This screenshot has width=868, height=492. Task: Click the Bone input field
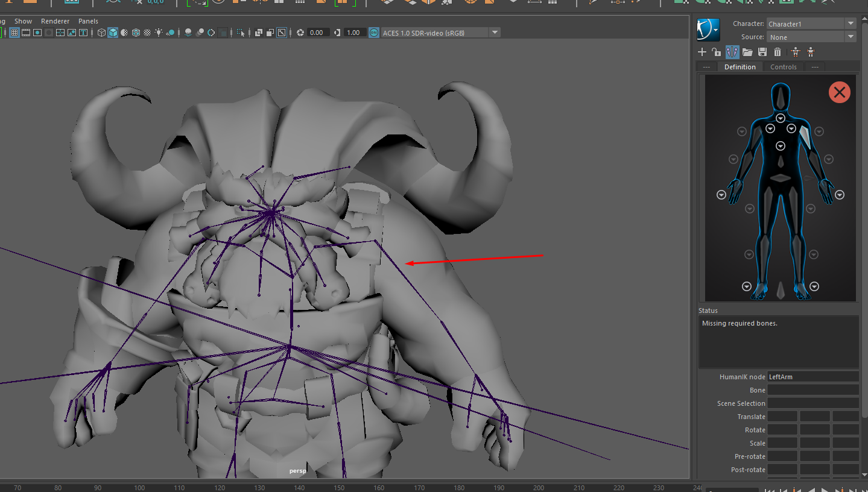(x=813, y=390)
